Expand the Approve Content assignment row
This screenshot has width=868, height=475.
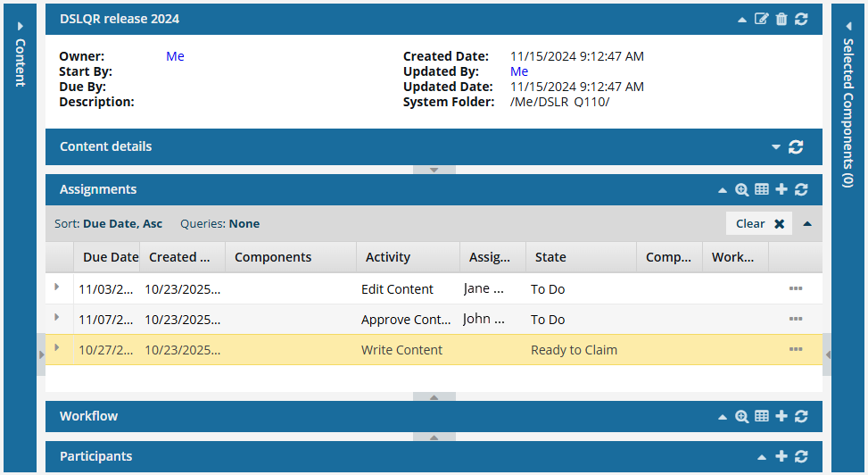tap(57, 318)
